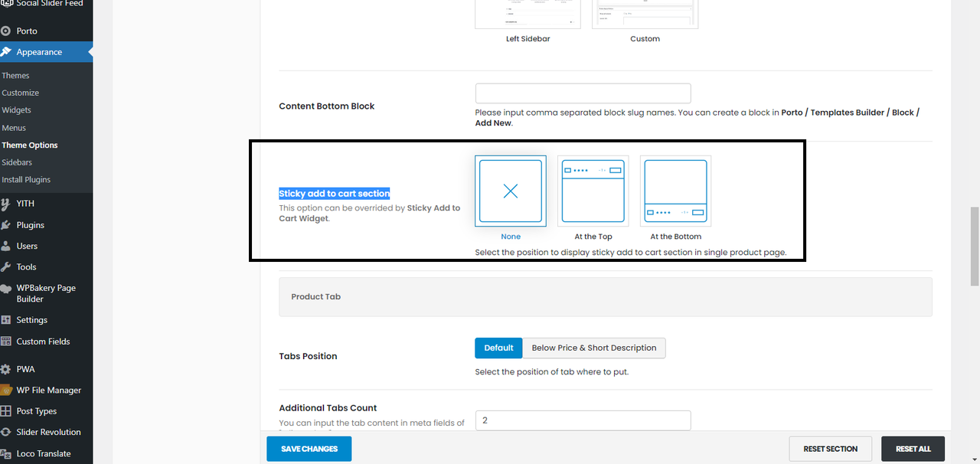Open Customize submenu item
The image size is (980, 464).
[21, 93]
